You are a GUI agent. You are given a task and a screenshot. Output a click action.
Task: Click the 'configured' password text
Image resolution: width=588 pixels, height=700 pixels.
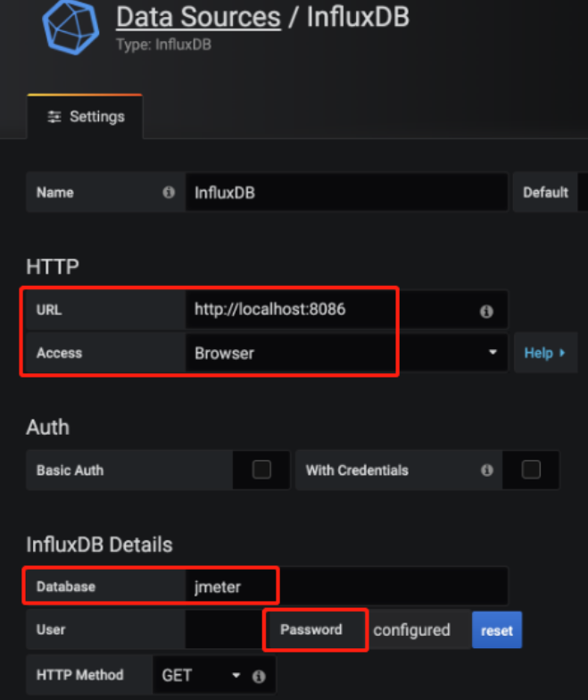pyautogui.click(x=411, y=630)
